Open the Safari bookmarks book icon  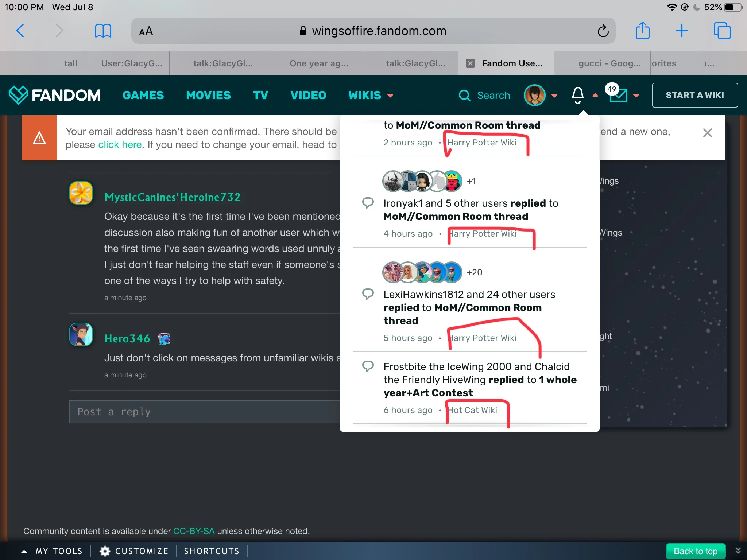coord(103,31)
